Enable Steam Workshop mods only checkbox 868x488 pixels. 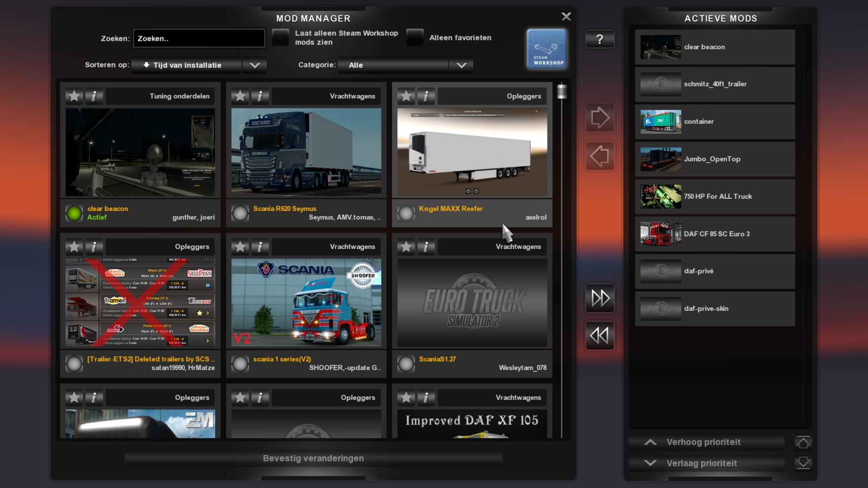click(280, 38)
